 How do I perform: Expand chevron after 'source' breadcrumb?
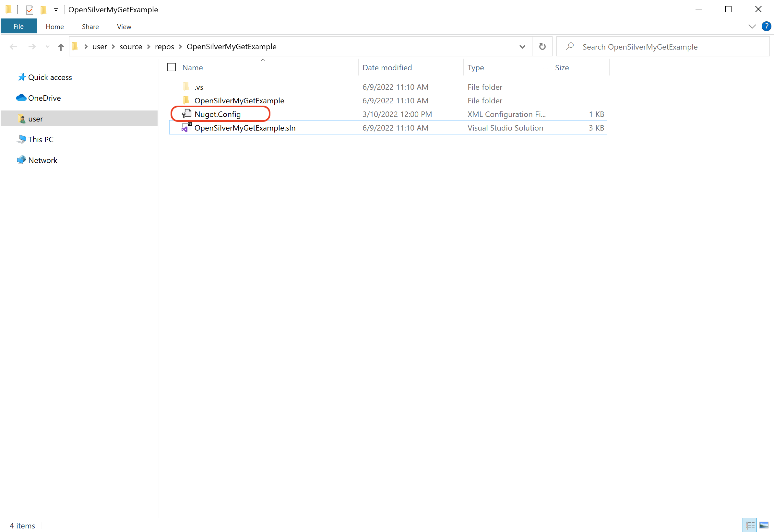pos(149,47)
